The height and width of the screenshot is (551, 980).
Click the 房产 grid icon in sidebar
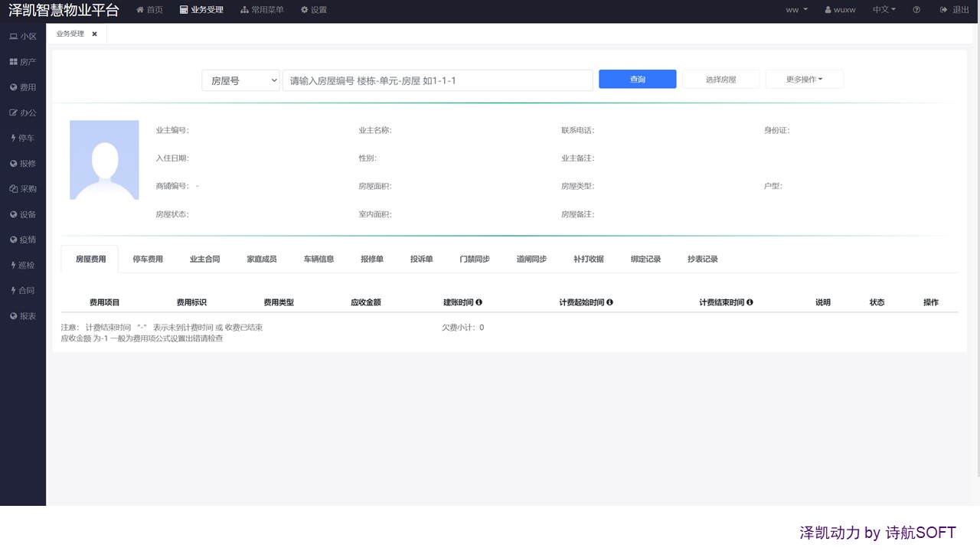[14, 62]
